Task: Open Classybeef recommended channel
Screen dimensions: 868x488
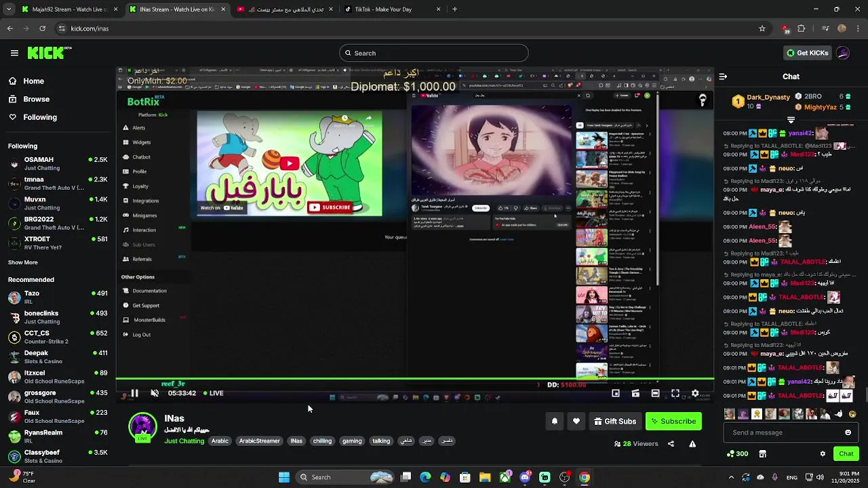Action: point(58,456)
